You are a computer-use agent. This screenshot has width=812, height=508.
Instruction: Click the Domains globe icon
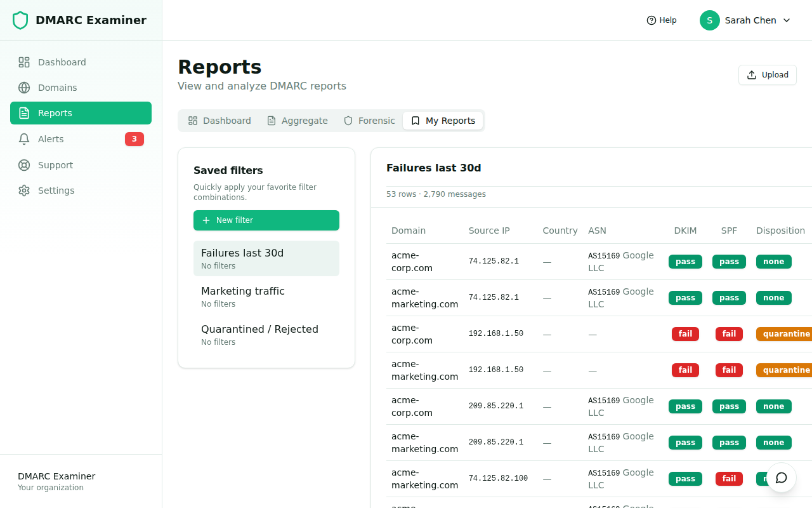pyautogui.click(x=24, y=88)
